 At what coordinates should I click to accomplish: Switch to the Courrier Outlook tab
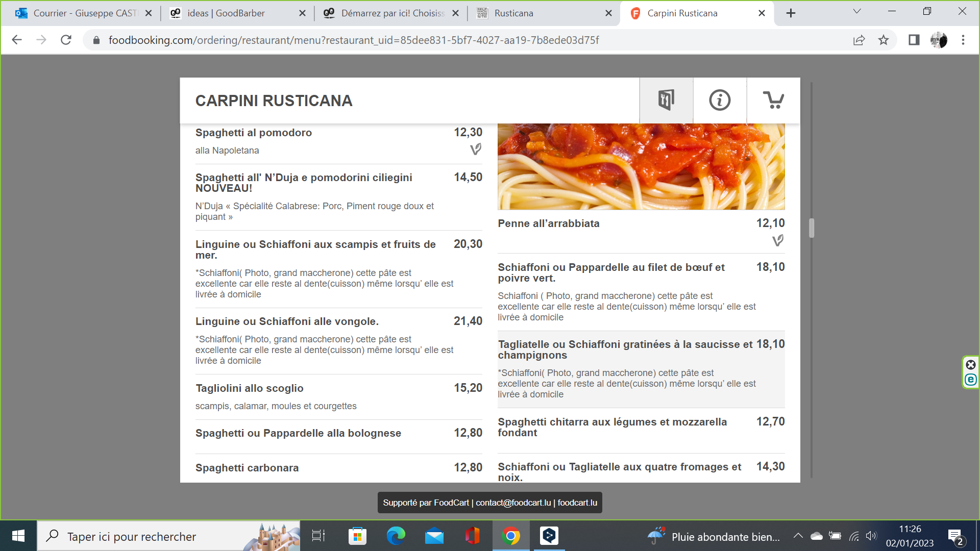[x=82, y=13]
